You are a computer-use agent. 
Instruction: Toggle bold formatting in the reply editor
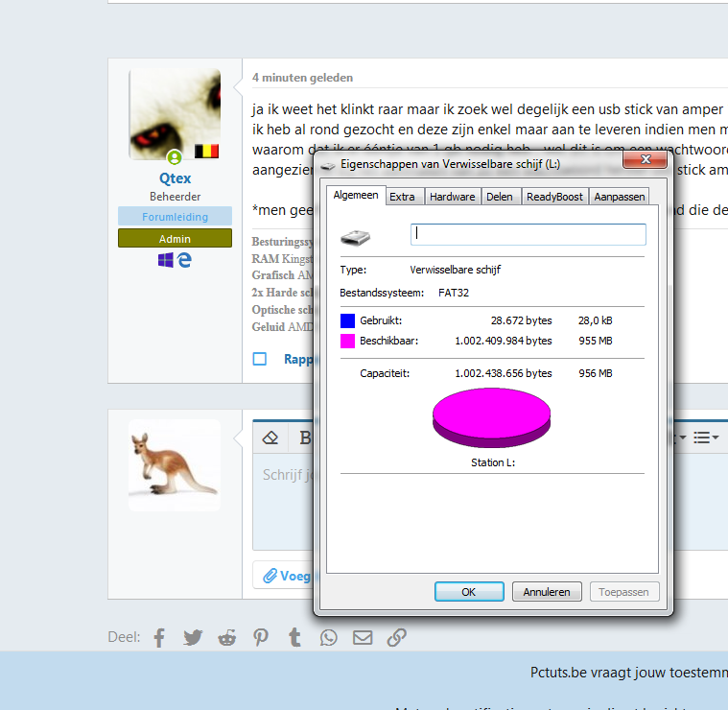(x=305, y=438)
